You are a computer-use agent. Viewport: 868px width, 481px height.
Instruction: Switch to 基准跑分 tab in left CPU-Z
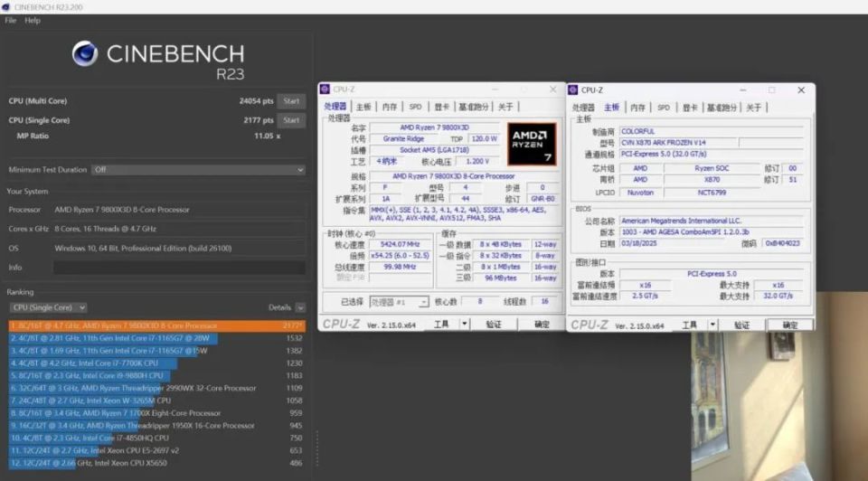pos(474,107)
